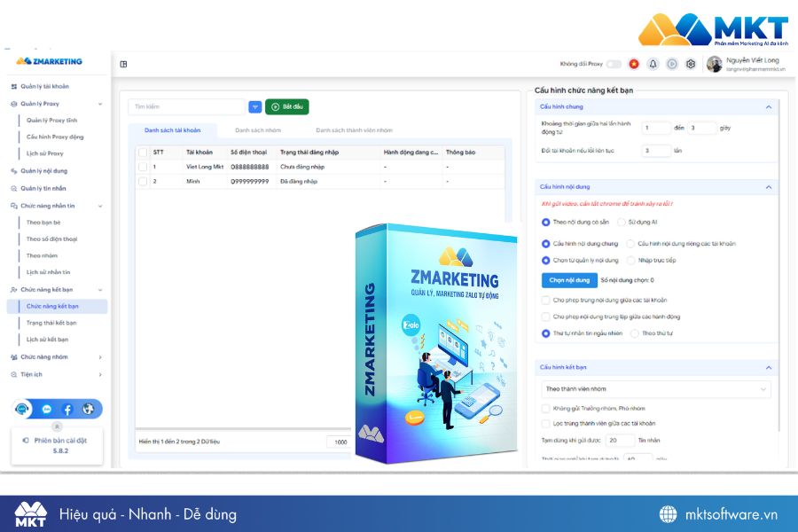Viewport: 798px width, 532px height.
Task: Switch to Danh sách tài khoản tab
Action: pos(173,130)
